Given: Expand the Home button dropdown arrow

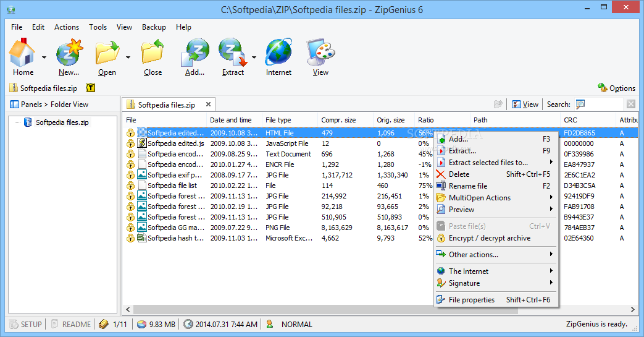Looking at the screenshot, I should pyautogui.click(x=44, y=57).
